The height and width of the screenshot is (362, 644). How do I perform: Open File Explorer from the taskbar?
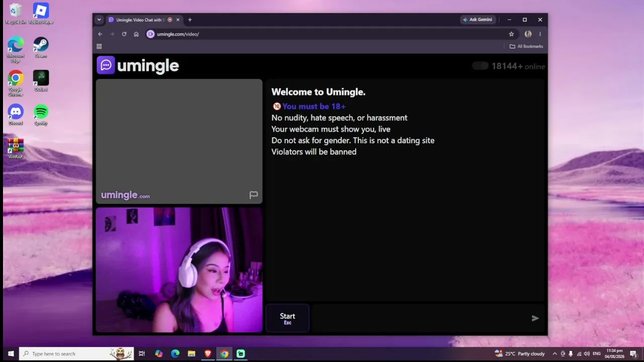pos(192,353)
